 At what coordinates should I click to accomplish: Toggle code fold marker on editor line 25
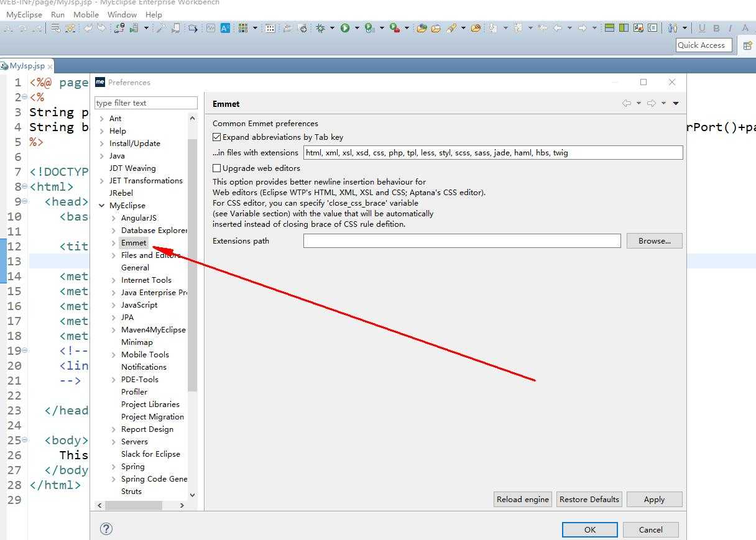tap(24, 440)
